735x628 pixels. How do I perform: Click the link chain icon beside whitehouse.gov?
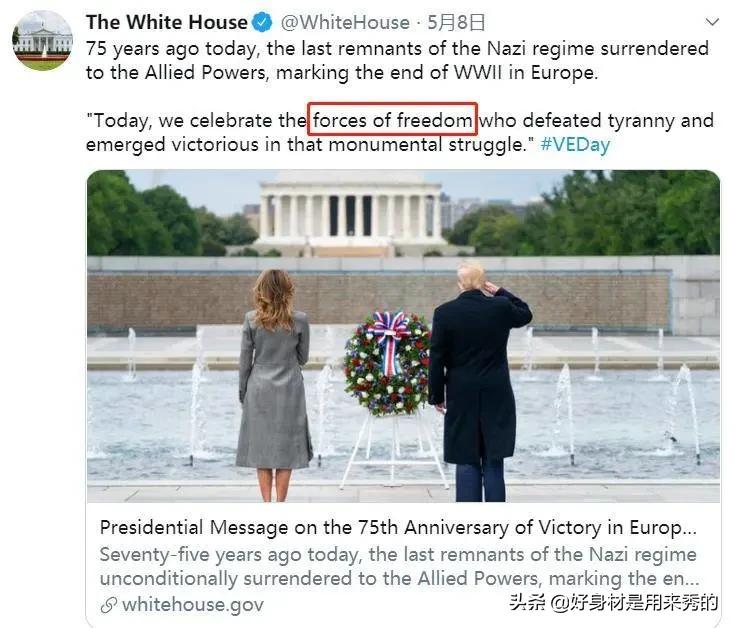point(108,605)
